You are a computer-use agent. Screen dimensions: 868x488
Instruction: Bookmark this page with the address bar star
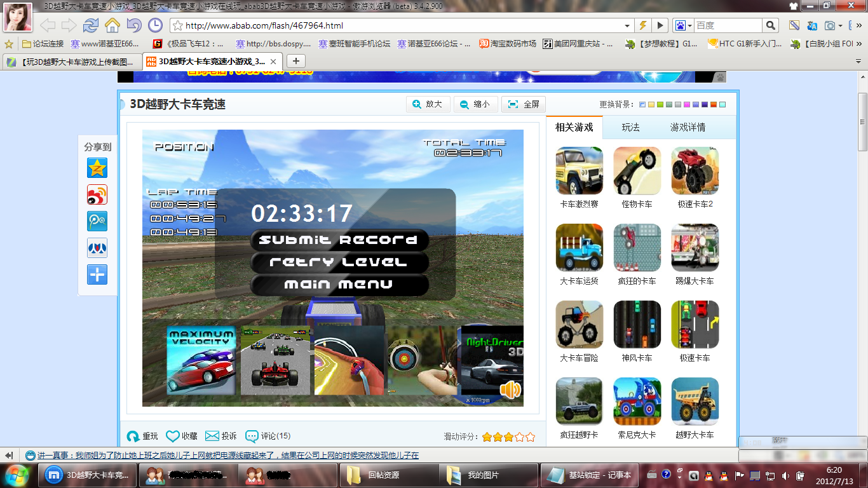pyautogui.click(x=178, y=26)
